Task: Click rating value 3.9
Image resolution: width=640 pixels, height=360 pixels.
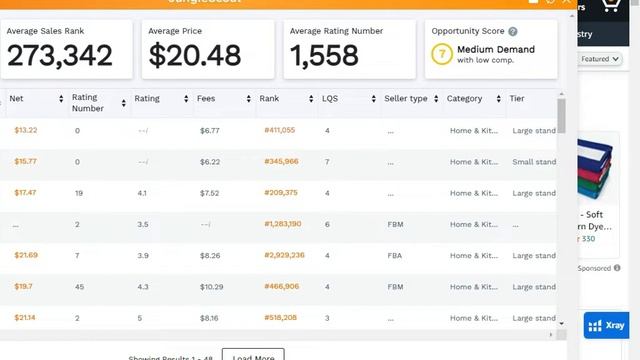Action: pos(143,256)
